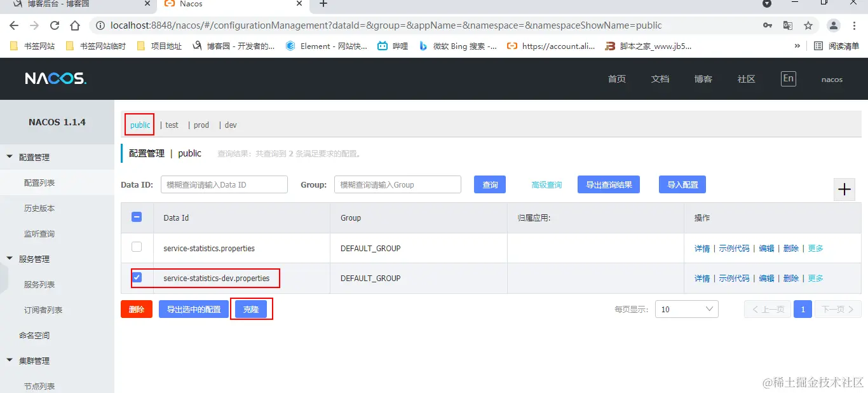This screenshot has width=868, height=393.
Task: Bookmark this page with star icon
Action: pos(808,25)
